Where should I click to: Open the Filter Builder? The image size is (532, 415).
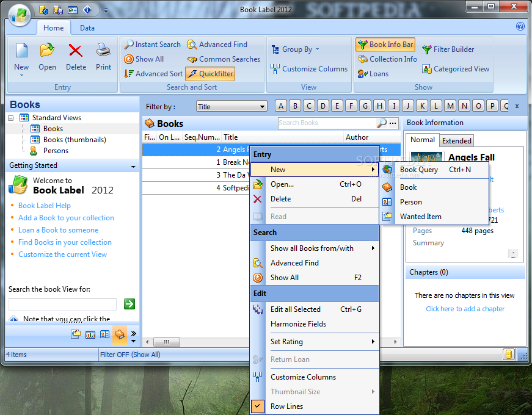tap(448, 49)
